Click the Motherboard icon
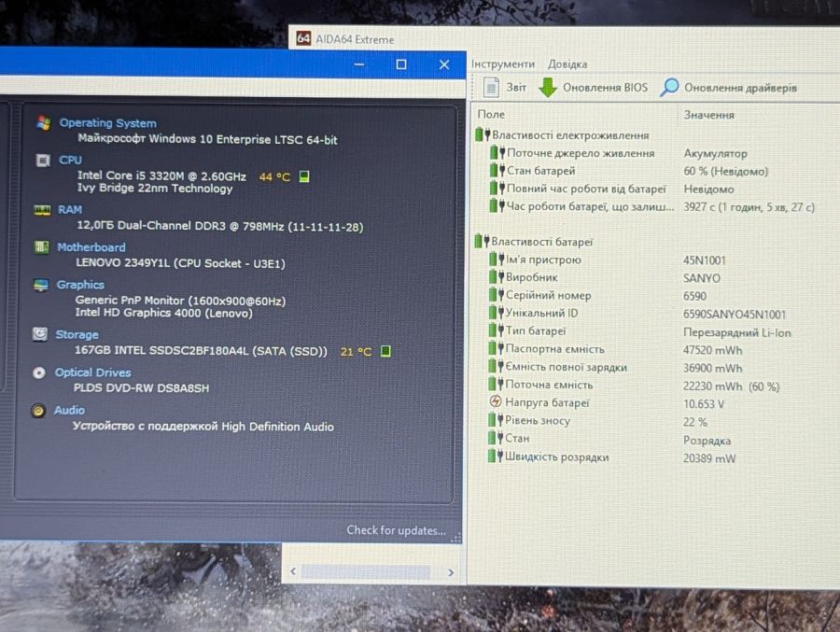 pos(41,246)
